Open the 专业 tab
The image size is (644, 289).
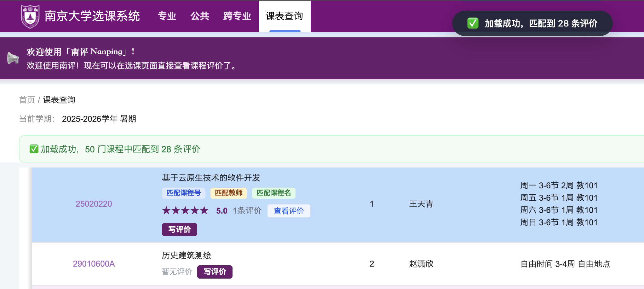(167, 16)
